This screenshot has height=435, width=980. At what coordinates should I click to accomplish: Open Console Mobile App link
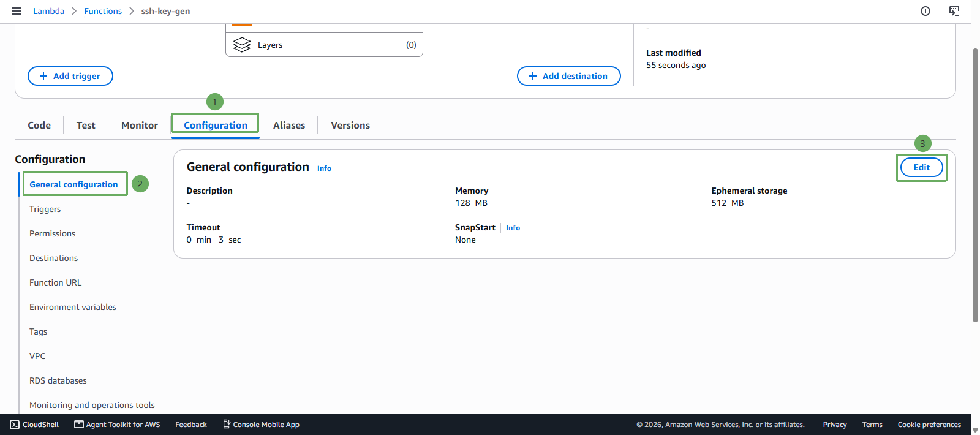[261, 425]
